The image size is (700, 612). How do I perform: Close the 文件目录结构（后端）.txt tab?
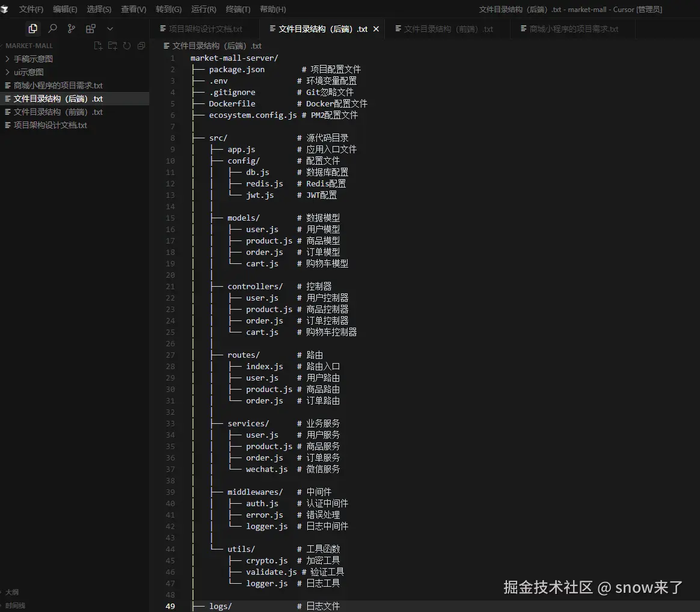(376, 29)
